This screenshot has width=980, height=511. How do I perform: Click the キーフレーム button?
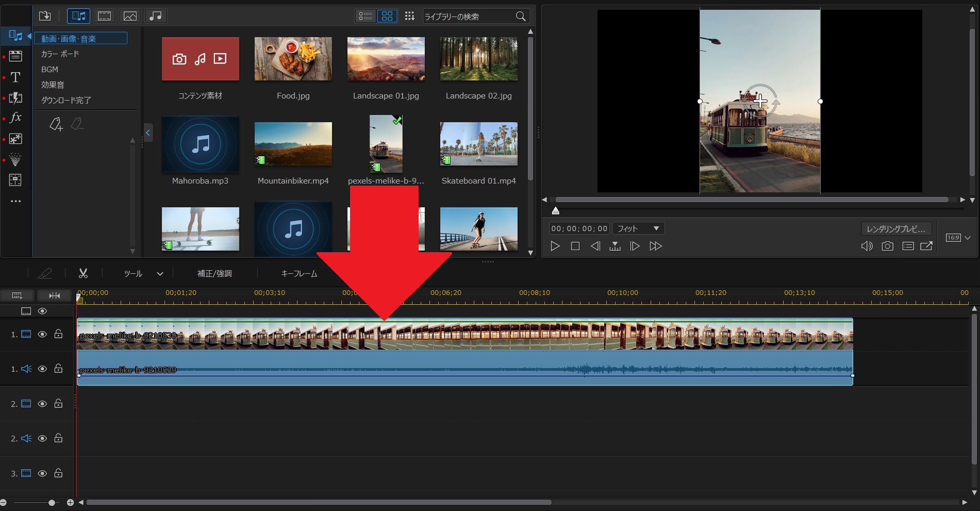tap(299, 274)
